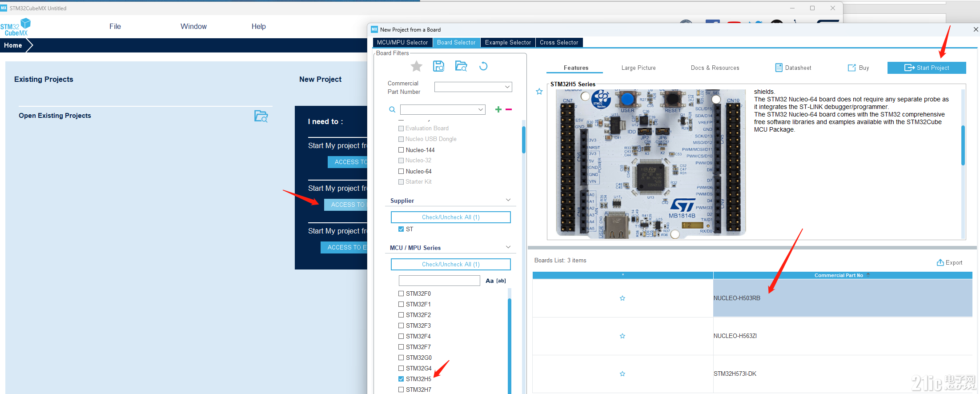Switch to MCU/MPU Selector tab

coord(402,43)
